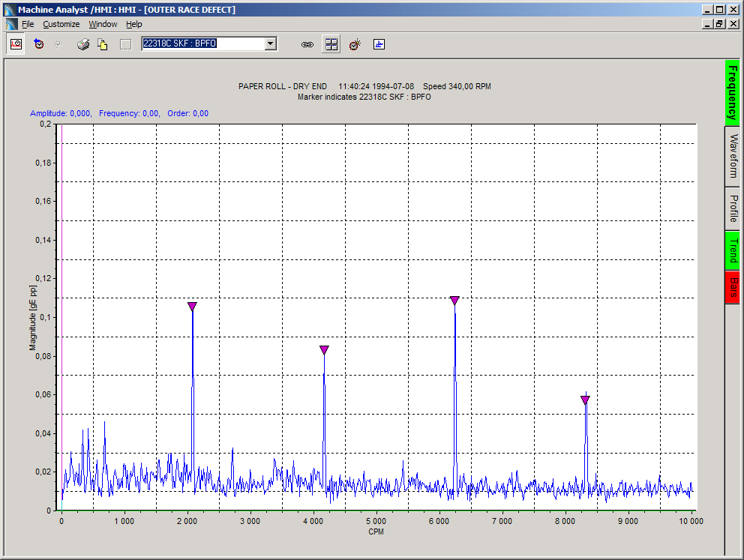Click the greyed-out toolbar icon
The height and width of the screenshot is (560, 744).
pos(58,44)
